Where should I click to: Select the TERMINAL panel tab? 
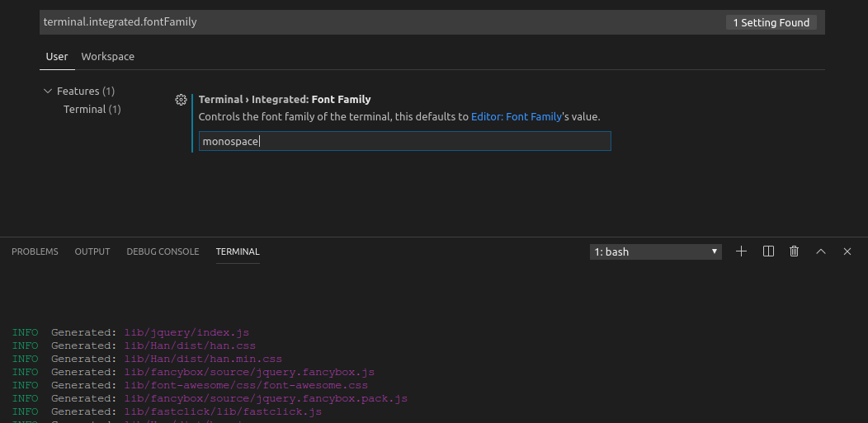pyautogui.click(x=238, y=251)
